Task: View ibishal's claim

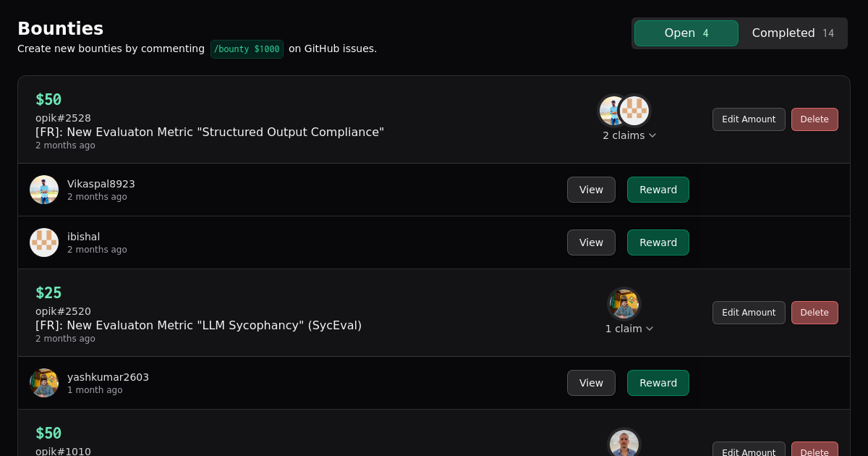Action: click(x=591, y=242)
